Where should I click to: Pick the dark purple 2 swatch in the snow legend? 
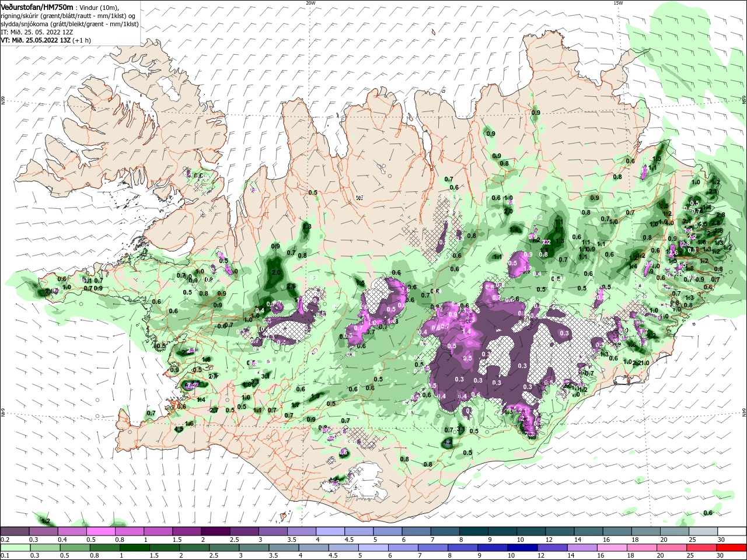click(215, 531)
